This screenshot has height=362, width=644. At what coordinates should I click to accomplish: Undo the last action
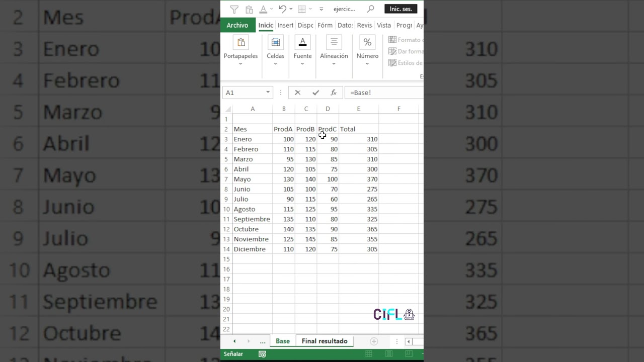(x=283, y=9)
